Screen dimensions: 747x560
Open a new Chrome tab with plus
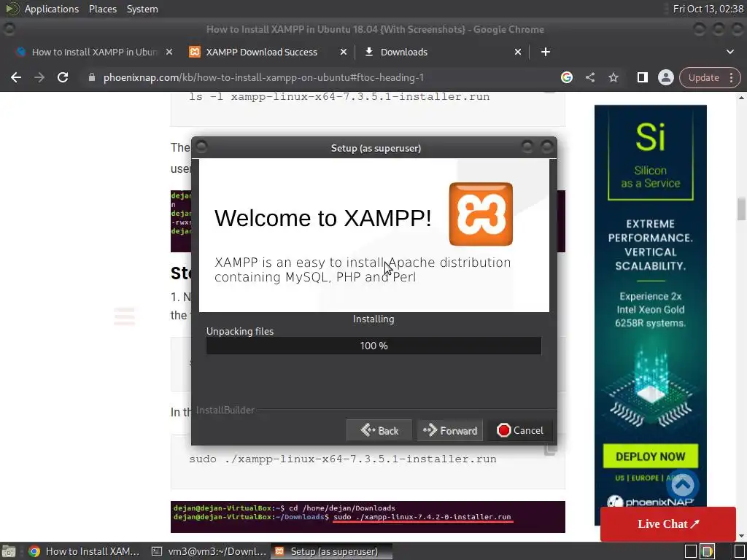tap(546, 52)
